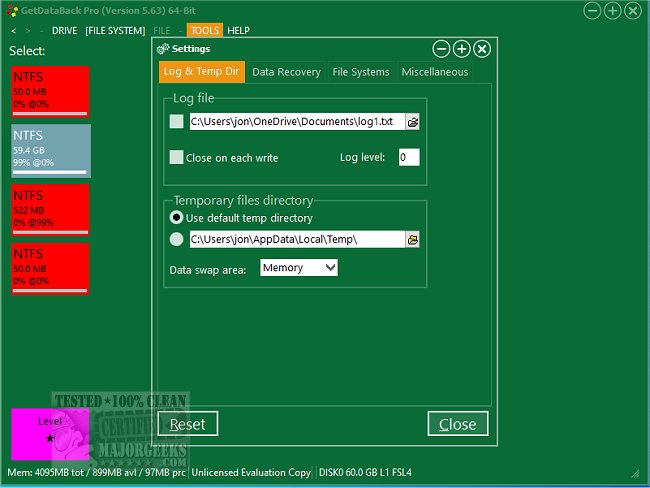
Task: Click the Close button in Settings
Action: (x=458, y=424)
